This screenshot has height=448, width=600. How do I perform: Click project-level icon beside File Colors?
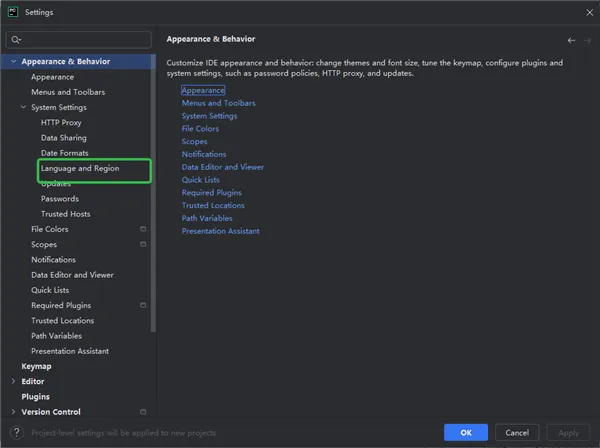click(143, 229)
